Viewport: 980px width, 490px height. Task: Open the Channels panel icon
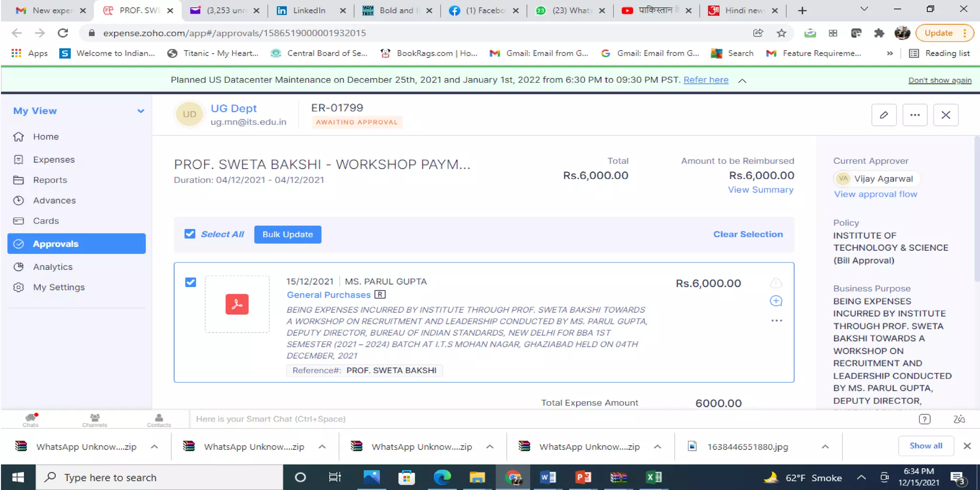click(x=94, y=420)
